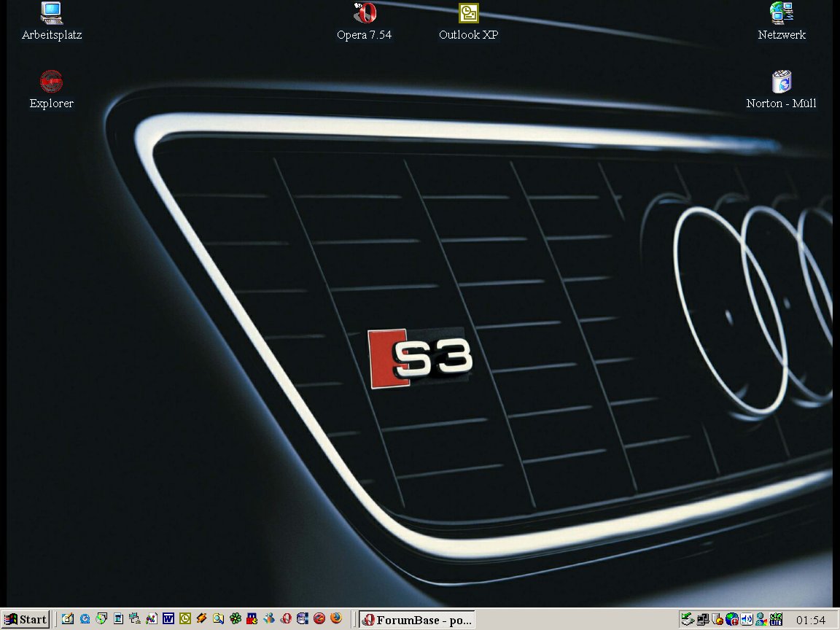Select the Netzwerk desktop icon
Viewport: 840px width, 630px height.
[782, 21]
